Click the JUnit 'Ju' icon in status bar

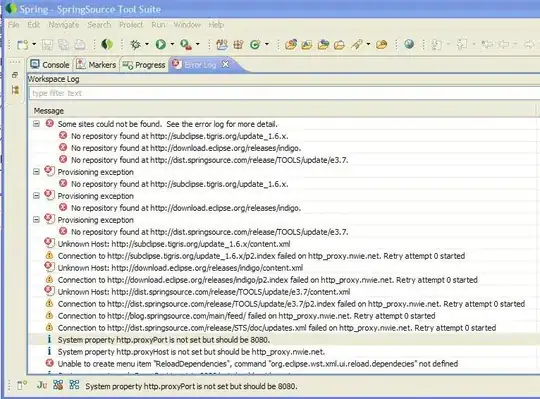(x=42, y=385)
